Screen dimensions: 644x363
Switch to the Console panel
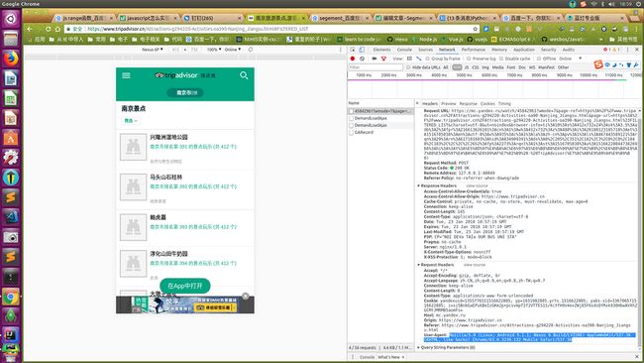pos(404,50)
